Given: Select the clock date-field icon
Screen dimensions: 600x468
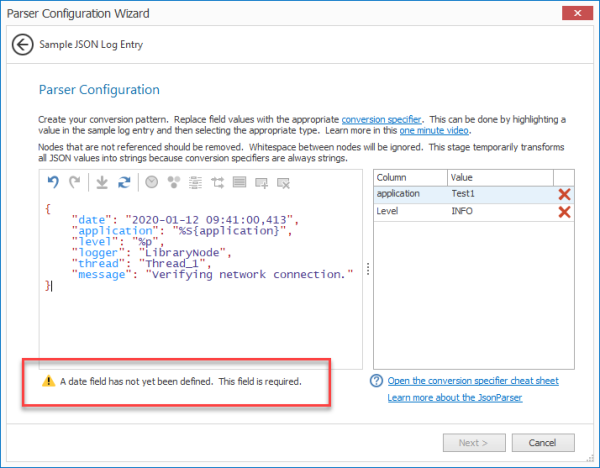Looking at the screenshot, I should click(152, 182).
